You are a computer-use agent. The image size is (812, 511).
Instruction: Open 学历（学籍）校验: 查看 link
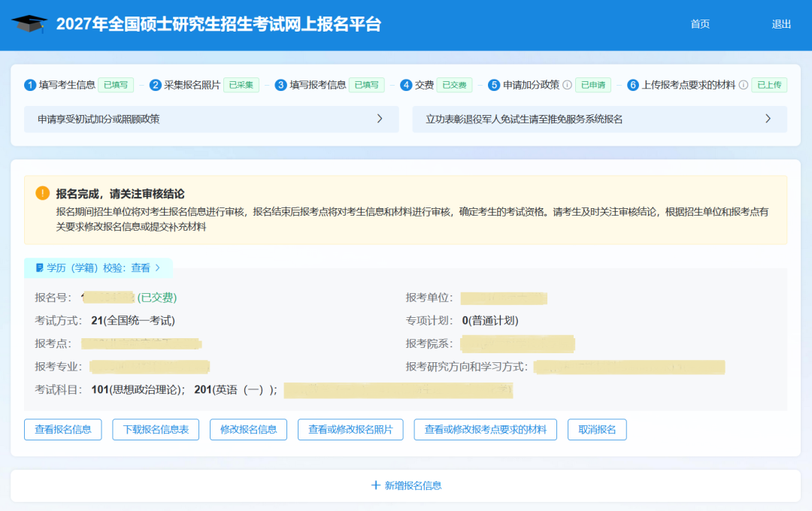(x=98, y=268)
